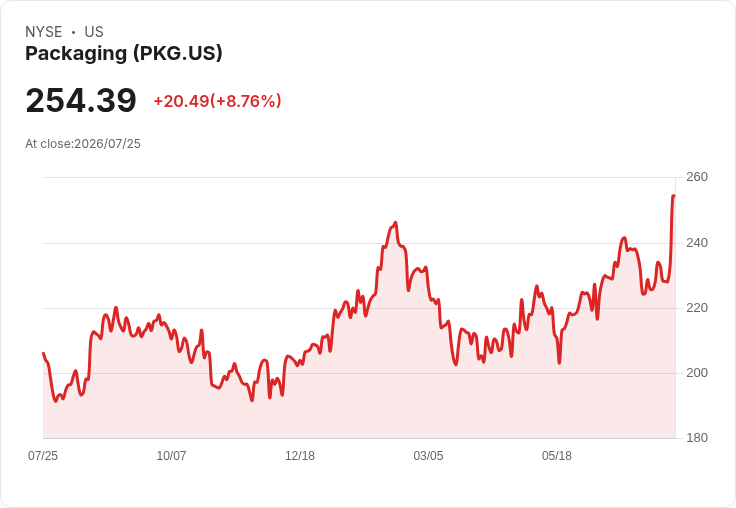
Task: Click the chart line starting point at 07/25
Action: 44,353
